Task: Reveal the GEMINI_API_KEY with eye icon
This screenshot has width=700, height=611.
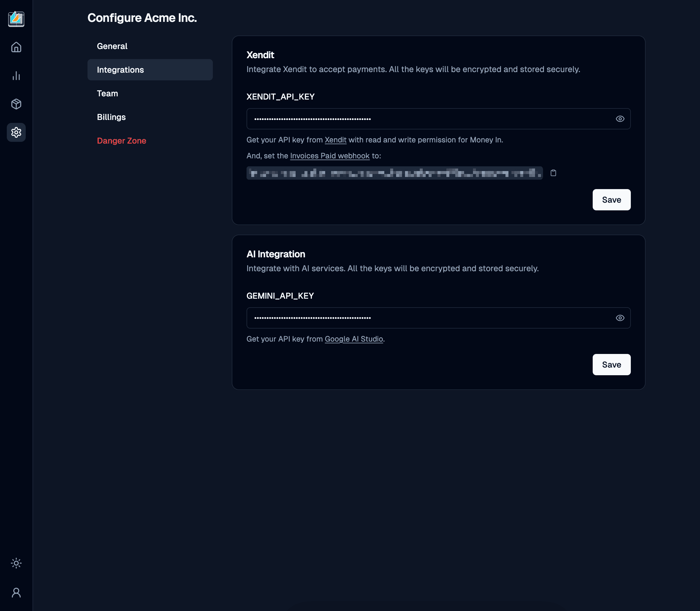Action: tap(620, 318)
